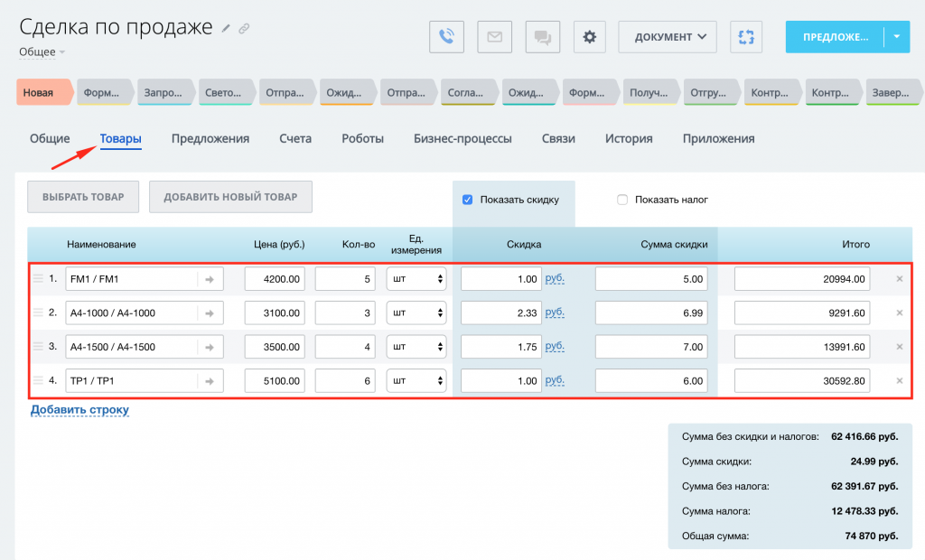Switch to the Счета tab
This screenshot has width=925, height=560.
click(x=295, y=139)
